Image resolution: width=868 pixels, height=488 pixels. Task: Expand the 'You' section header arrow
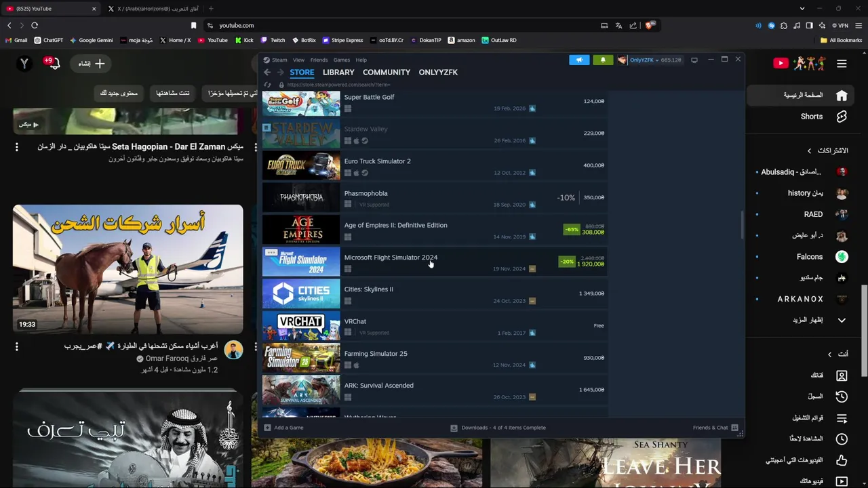tap(829, 354)
